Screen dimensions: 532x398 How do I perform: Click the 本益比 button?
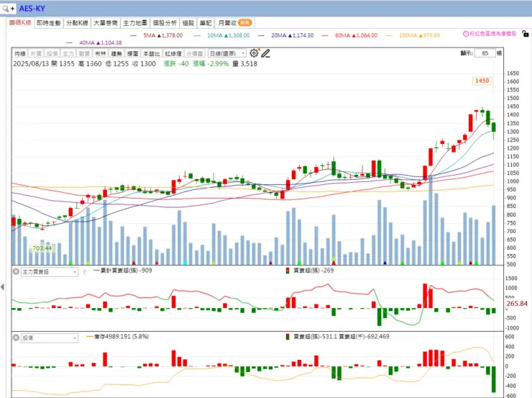[x=151, y=54]
